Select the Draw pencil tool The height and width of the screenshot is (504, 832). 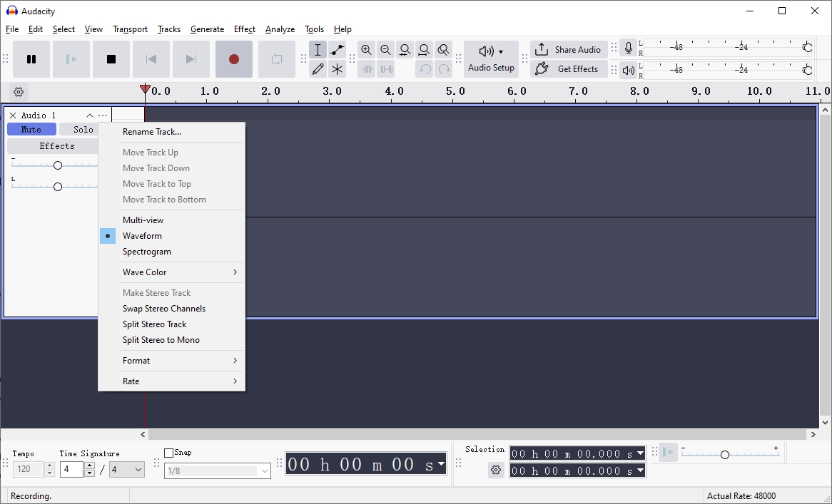[318, 69]
